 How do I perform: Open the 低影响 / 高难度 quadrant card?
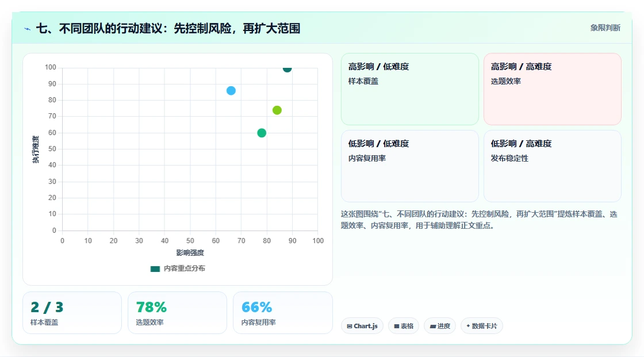[x=553, y=166]
